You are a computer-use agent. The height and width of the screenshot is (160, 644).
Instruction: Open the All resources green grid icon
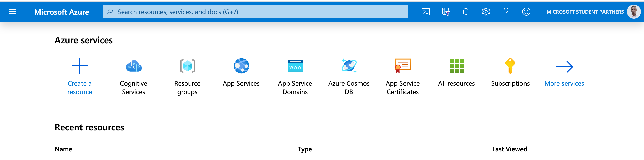coord(457,66)
